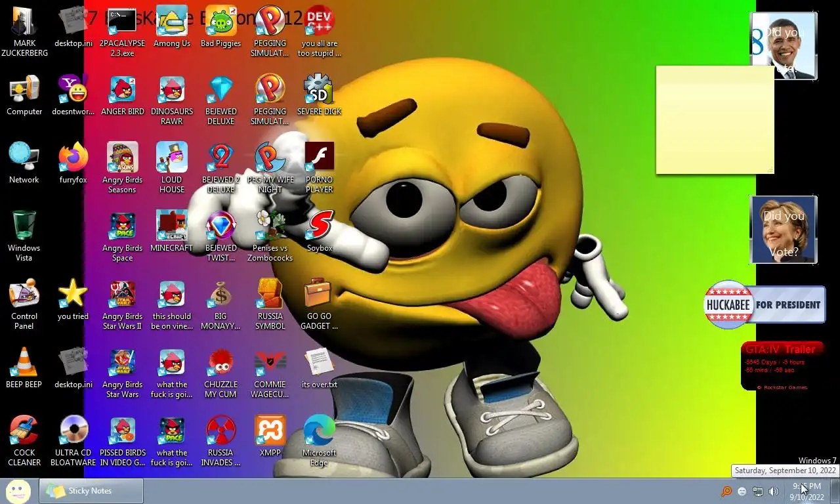
Task: Open the Windows Vista recycle bin icon
Action: (24, 236)
